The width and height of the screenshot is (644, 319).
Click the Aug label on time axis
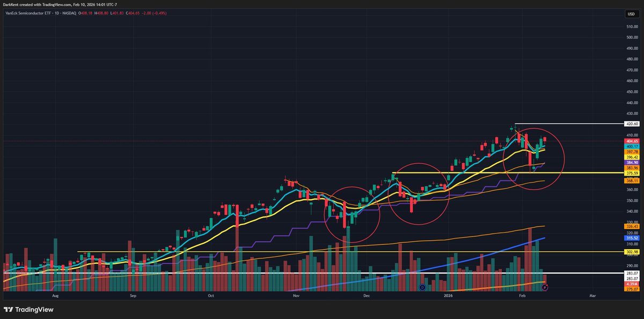tap(55, 295)
